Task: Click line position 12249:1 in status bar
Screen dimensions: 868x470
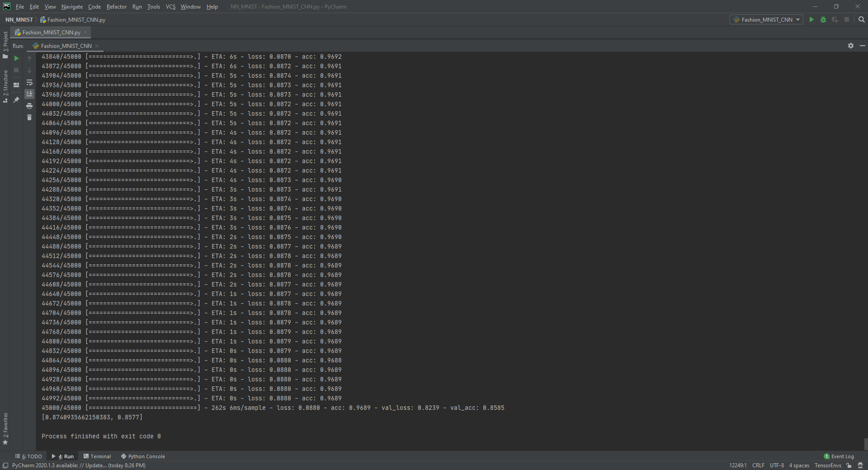Action: pyautogui.click(x=738, y=465)
